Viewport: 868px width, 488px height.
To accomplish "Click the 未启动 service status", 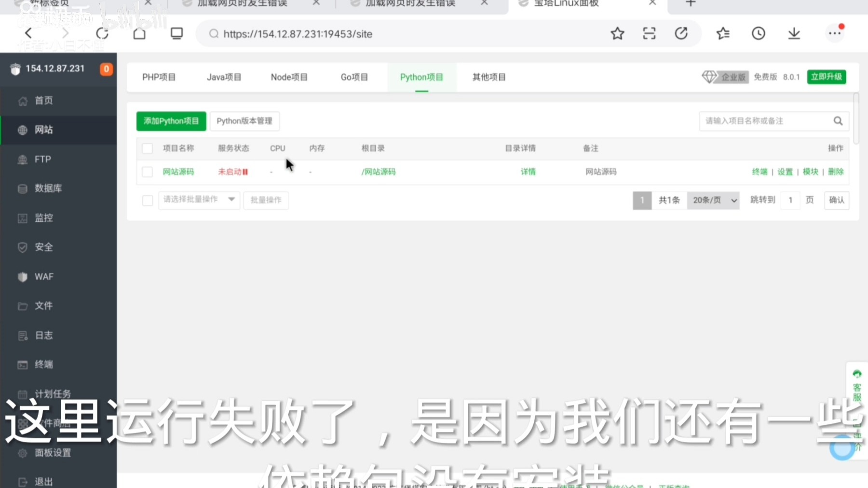I will 233,172.
